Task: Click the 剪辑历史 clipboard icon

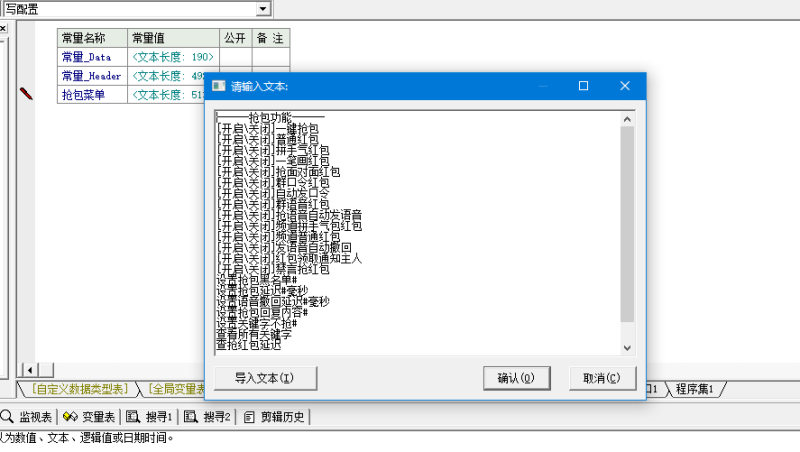Action: click(249, 417)
